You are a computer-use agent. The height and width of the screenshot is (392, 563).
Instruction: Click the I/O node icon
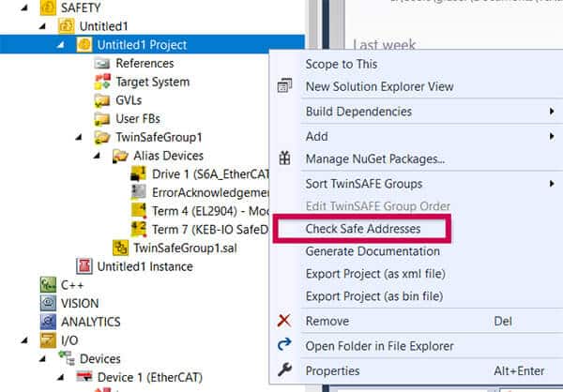[48, 340]
